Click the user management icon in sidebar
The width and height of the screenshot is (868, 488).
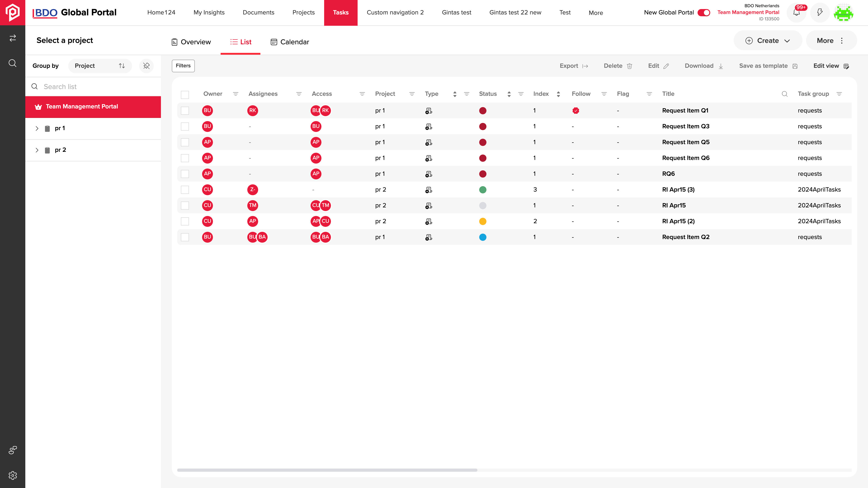click(x=12, y=450)
